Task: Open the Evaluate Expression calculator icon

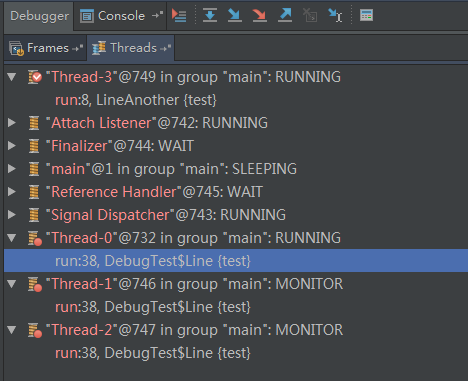Action: point(366,15)
